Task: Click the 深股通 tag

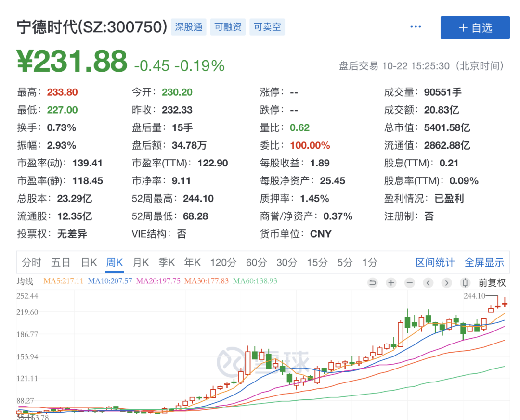Action: click(x=189, y=27)
